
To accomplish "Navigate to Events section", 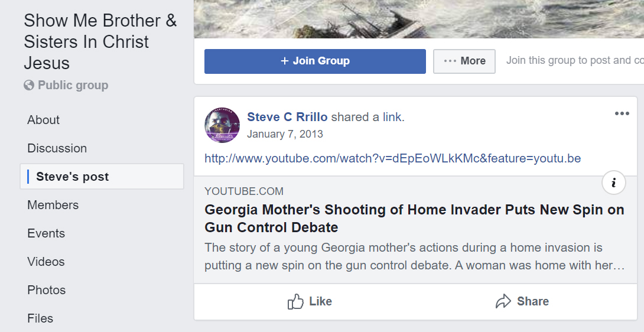I will [46, 233].
